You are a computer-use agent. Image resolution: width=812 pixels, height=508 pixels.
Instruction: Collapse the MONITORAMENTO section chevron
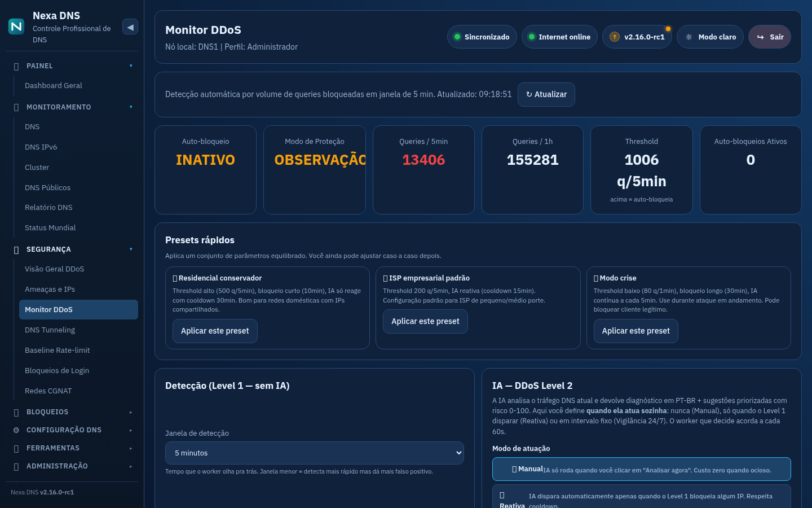(131, 107)
